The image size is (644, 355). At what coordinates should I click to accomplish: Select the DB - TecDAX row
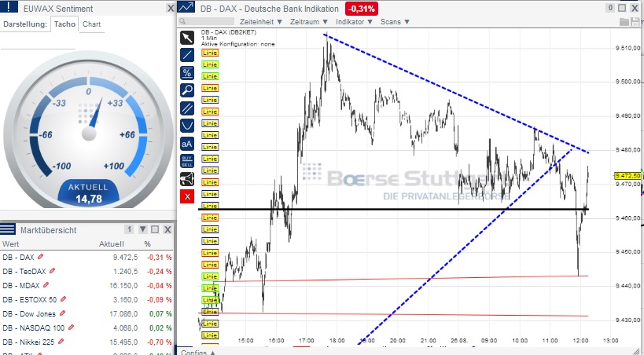pyautogui.click(x=86, y=271)
